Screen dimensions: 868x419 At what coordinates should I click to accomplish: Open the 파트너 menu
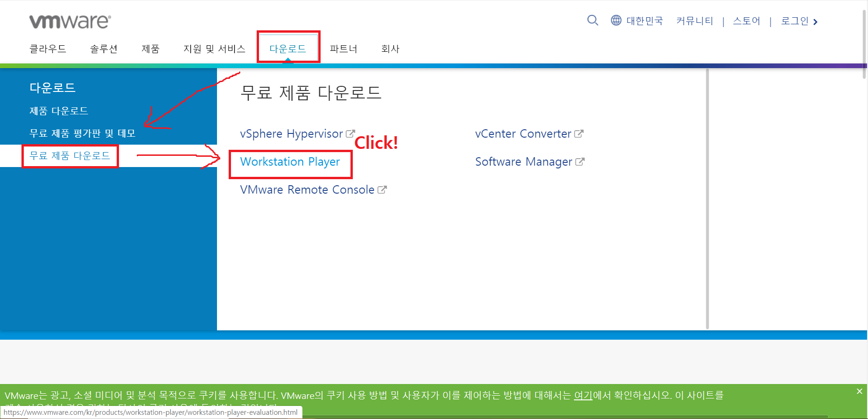[343, 49]
